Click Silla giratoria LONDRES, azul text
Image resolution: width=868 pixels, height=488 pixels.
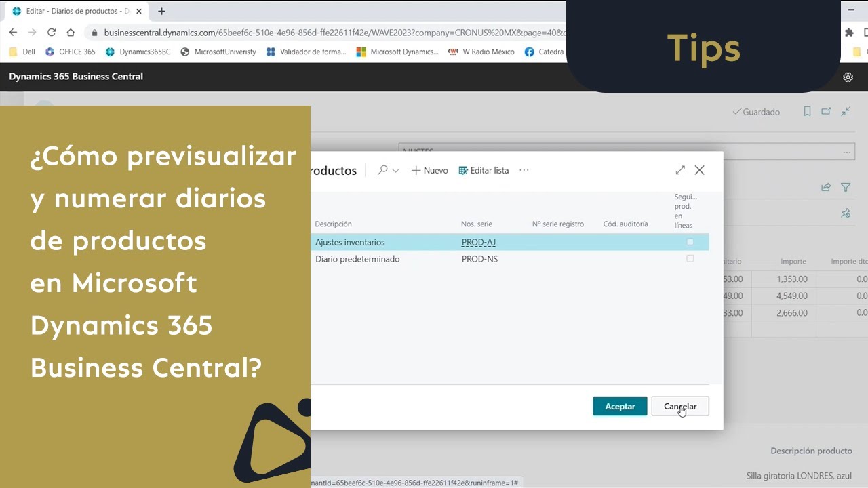click(x=799, y=476)
